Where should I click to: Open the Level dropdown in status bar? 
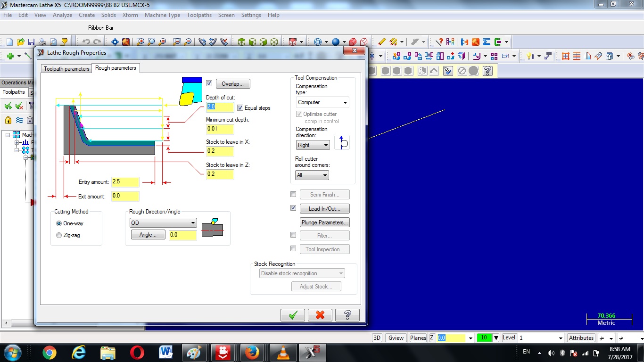561,338
